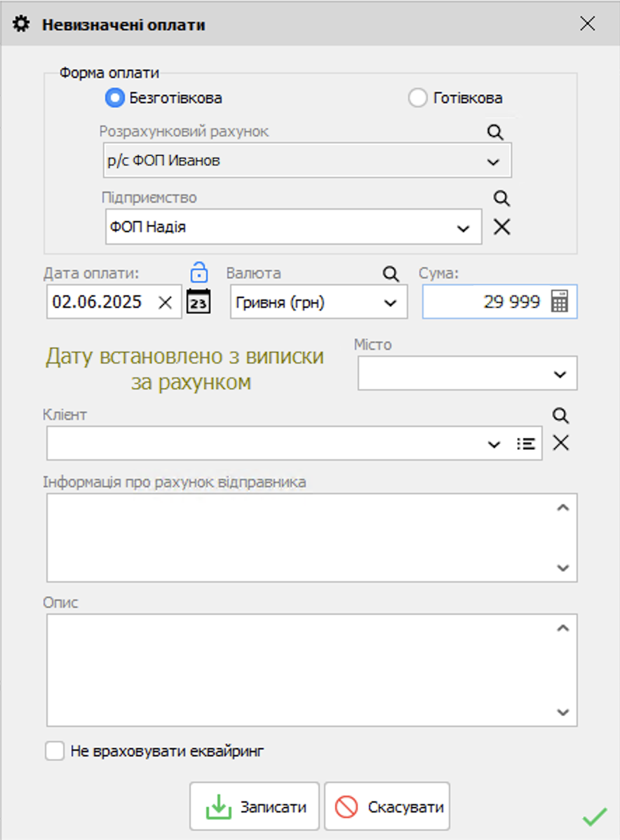Click the Скасувати button

(x=386, y=807)
